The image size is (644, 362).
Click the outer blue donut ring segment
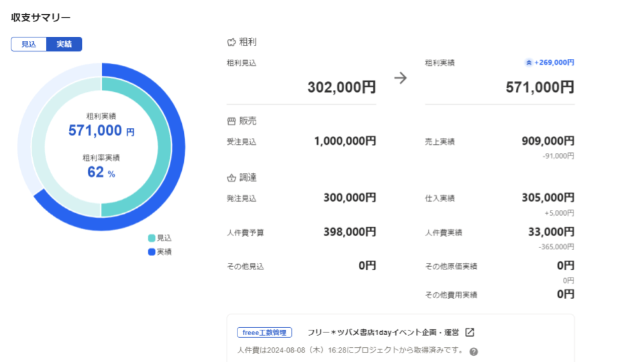(x=178, y=147)
